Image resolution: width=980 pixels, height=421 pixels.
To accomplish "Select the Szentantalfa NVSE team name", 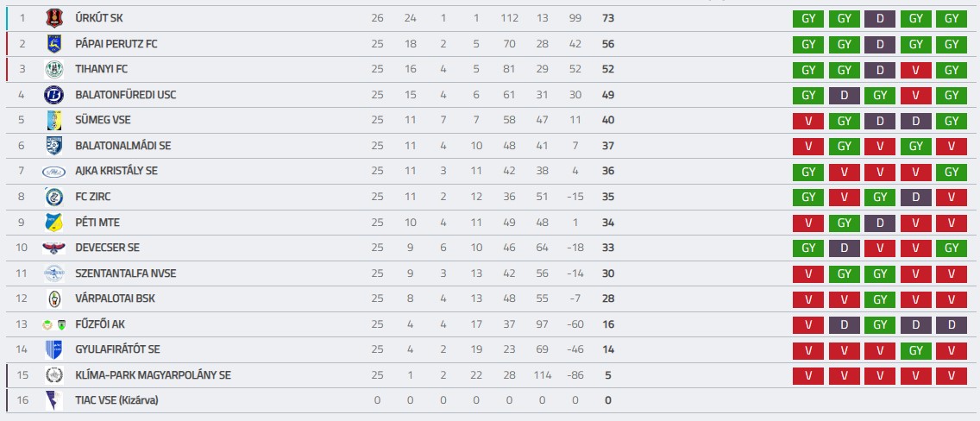I will [126, 273].
